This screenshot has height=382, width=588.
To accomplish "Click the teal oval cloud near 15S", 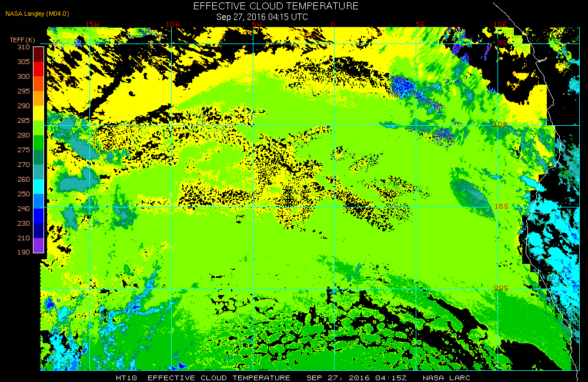I will 472,197.
